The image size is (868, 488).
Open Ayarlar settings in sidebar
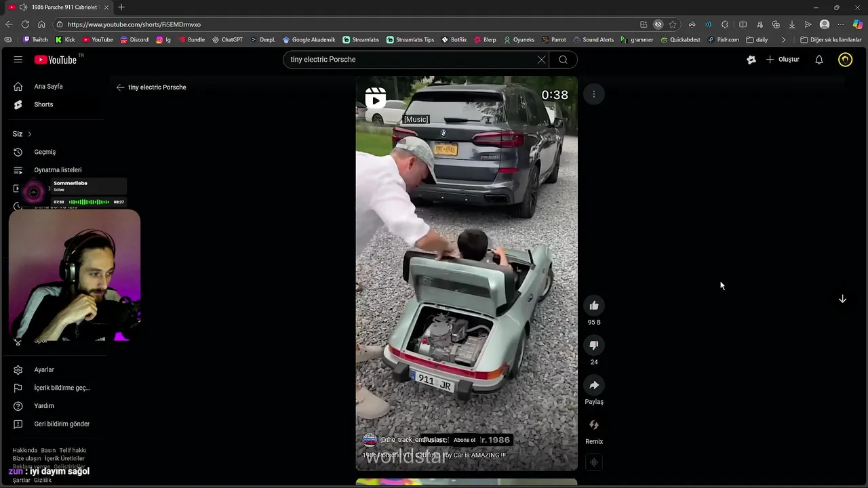click(x=44, y=370)
